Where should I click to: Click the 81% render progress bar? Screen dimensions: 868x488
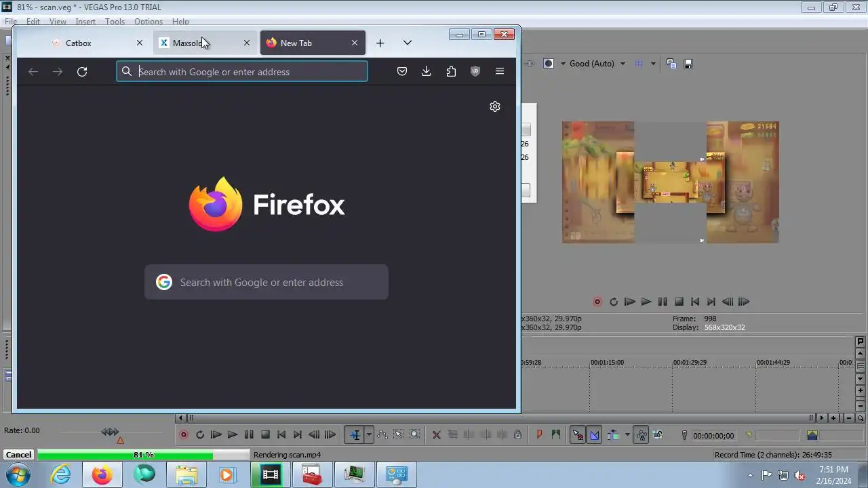pos(144,455)
